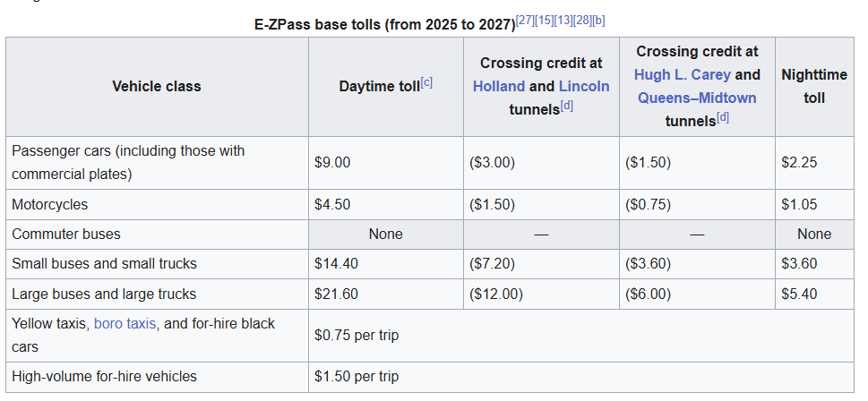This screenshot has height=401, width=868.
Task: Jump to note b in caption
Action: (x=599, y=21)
